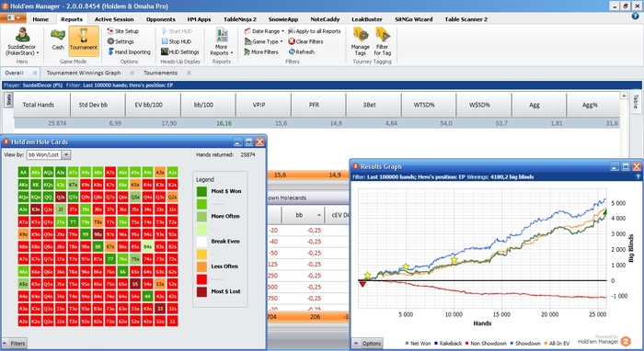Screen dimensions: 644x351
Task: Click the dark red 33 hole cards cell
Action: click(x=160, y=309)
